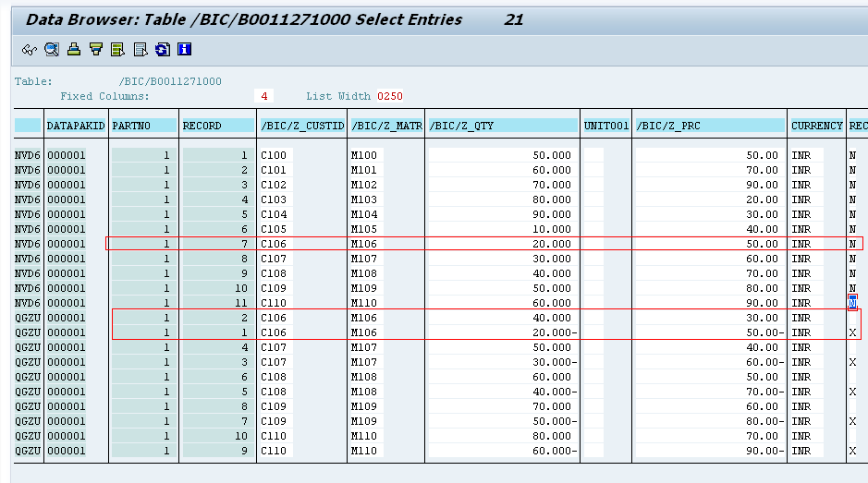Click the List Width field 0250
The image size is (868, 483).
tap(390, 96)
